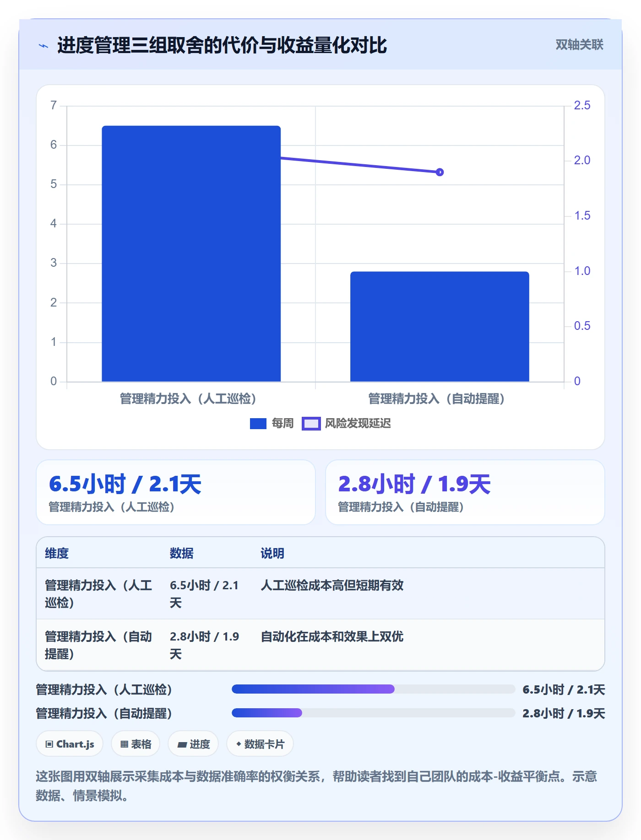Click the "数据" table column header
This screenshot has width=641, height=840.
tap(182, 553)
